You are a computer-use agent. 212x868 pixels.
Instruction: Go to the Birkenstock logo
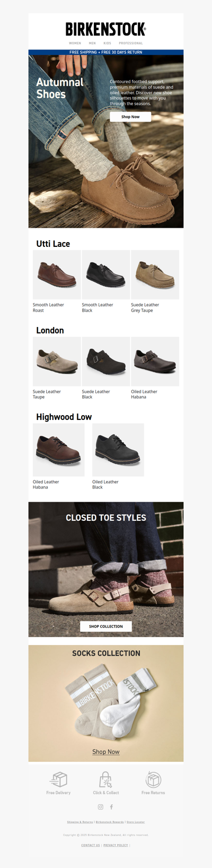click(106, 29)
